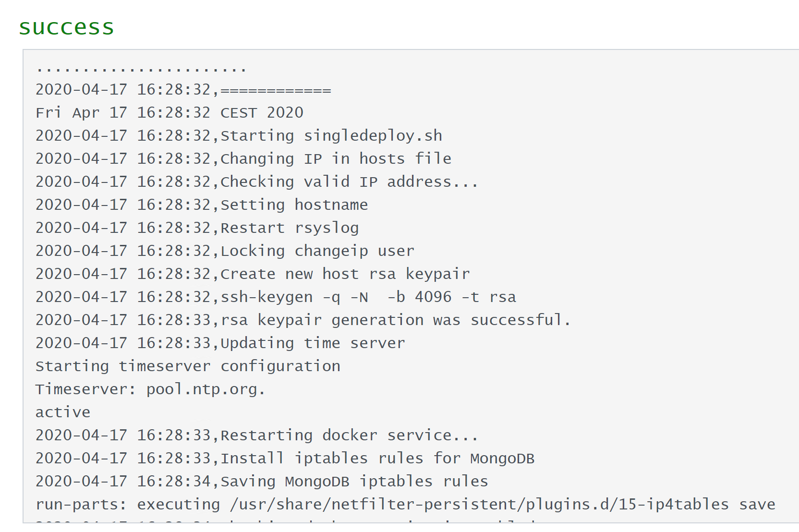Click the 'Restart rsyslog' log line
The width and height of the screenshot is (799, 532).
click(x=197, y=228)
